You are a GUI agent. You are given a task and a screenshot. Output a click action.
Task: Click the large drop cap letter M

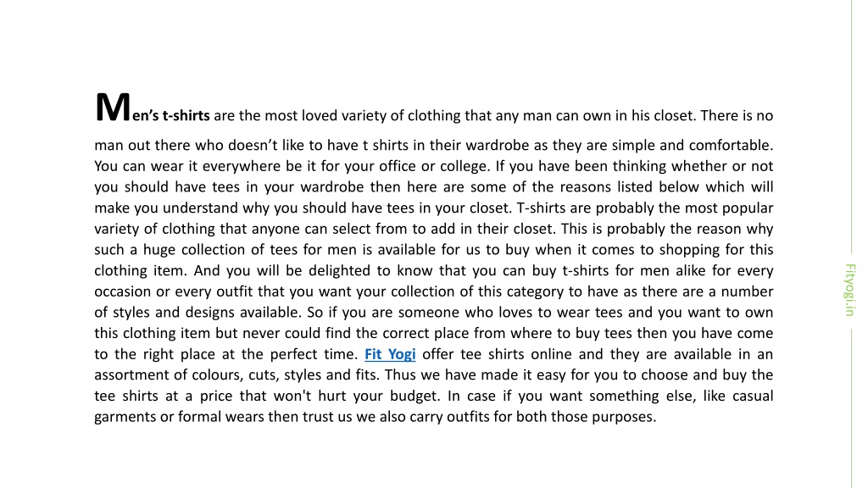[113, 108]
